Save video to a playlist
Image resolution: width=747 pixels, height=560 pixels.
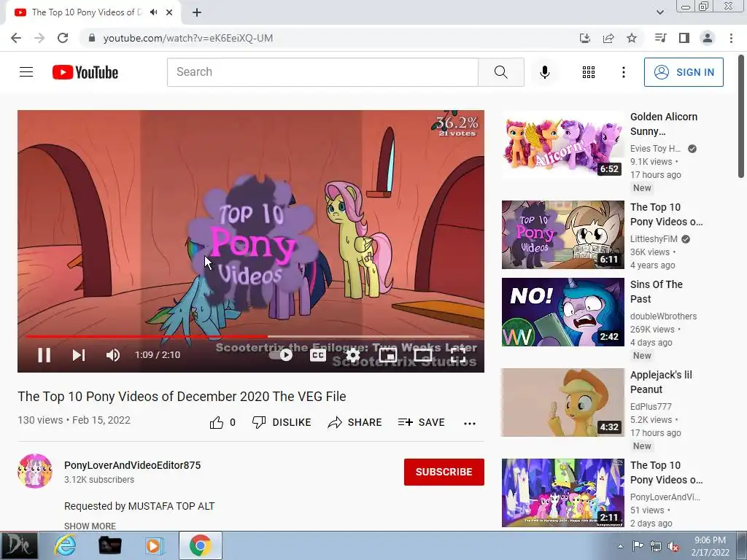421,422
